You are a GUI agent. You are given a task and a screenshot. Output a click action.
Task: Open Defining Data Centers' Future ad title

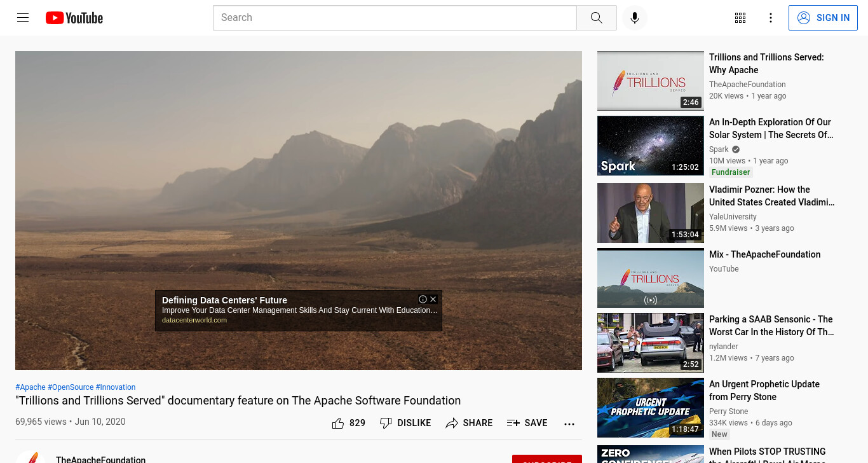point(224,300)
